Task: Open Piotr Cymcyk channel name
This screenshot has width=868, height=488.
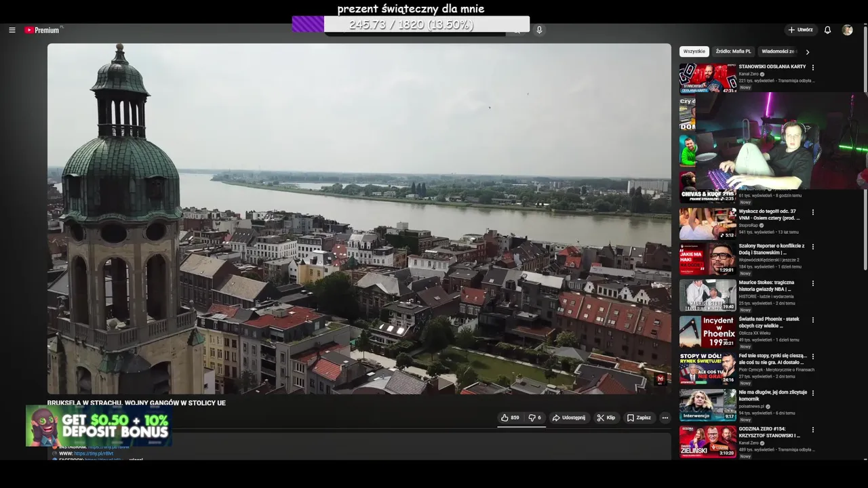Action: click(x=776, y=369)
